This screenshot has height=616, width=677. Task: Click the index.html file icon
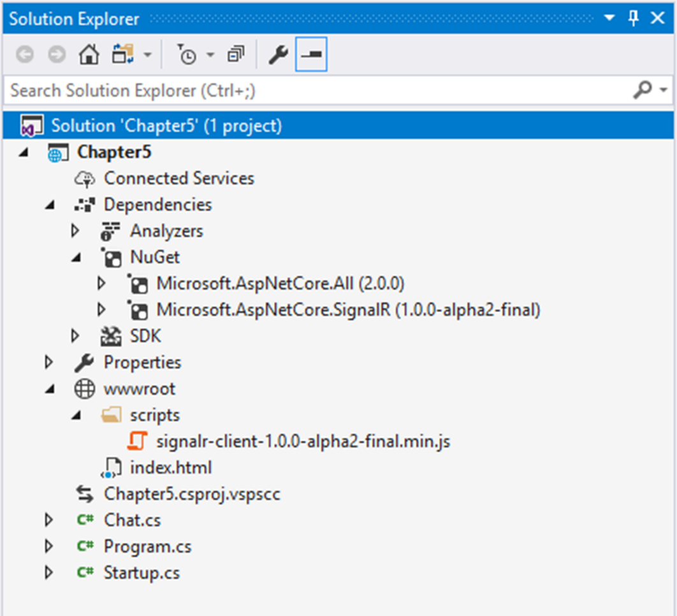[111, 468]
